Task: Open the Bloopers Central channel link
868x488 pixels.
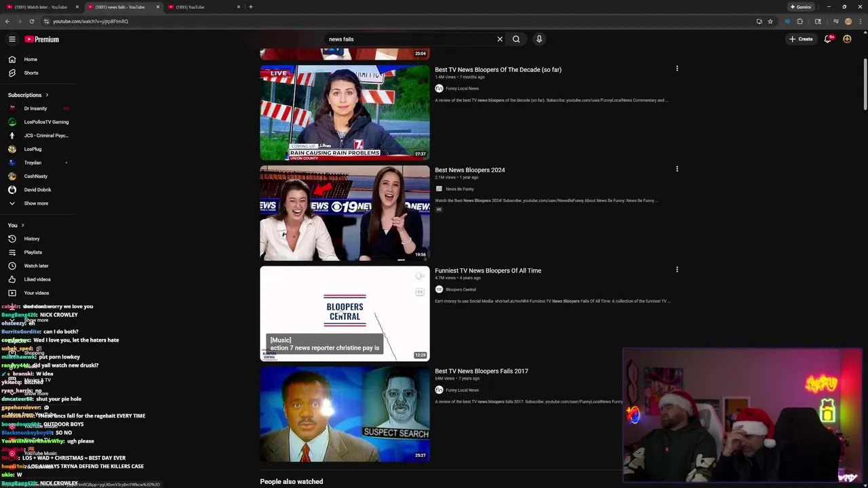Action: coord(460,289)
